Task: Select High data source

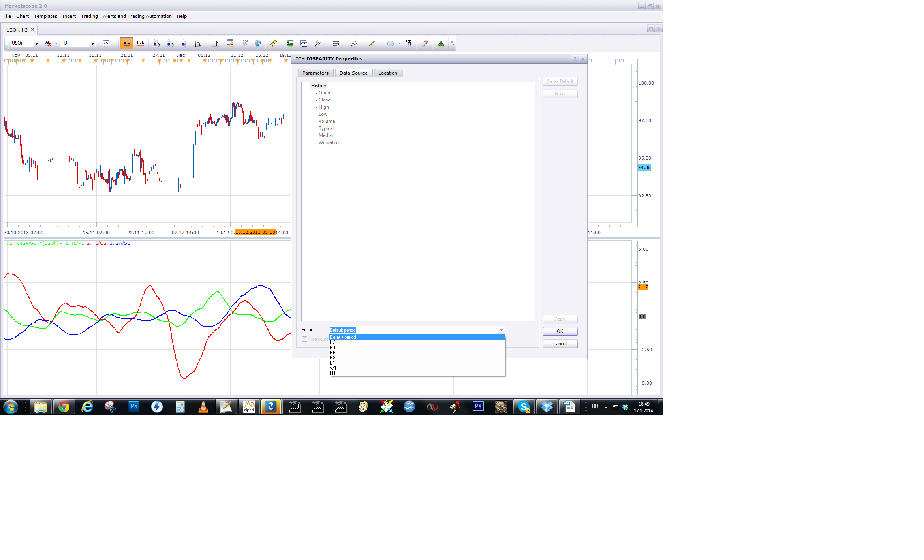Action: 324,107
